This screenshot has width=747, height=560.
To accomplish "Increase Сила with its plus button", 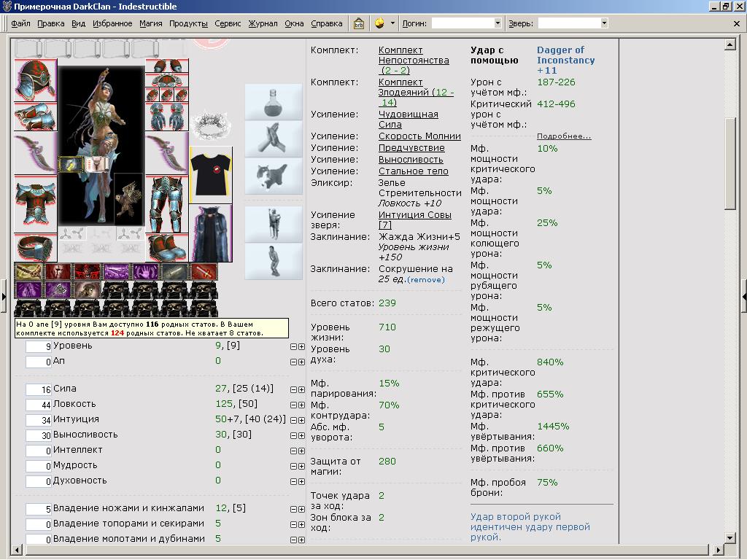I will pos(301,389).
